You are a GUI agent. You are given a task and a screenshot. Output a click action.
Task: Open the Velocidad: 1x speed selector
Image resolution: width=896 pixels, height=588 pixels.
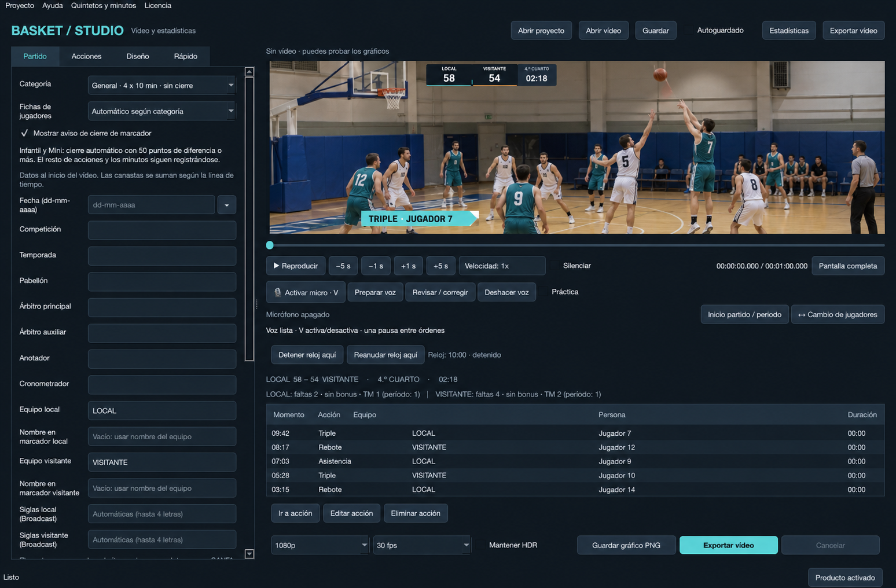tap(502, 266)
